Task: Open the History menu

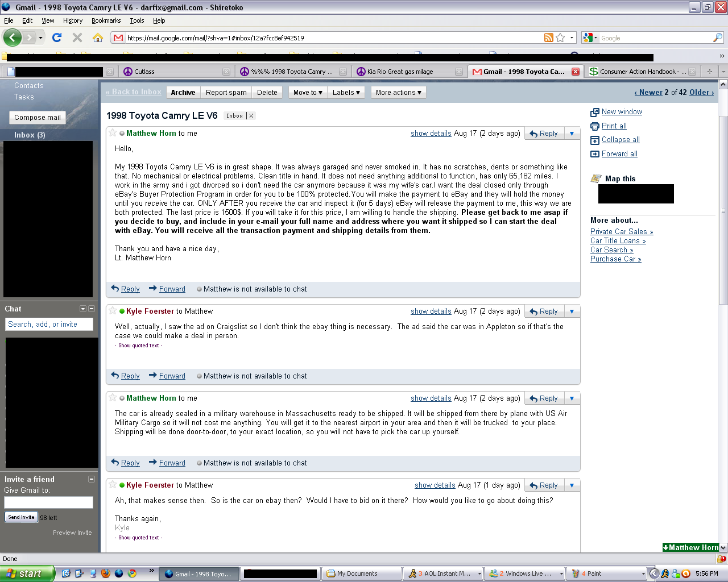Action: click(x=73, y=20)
